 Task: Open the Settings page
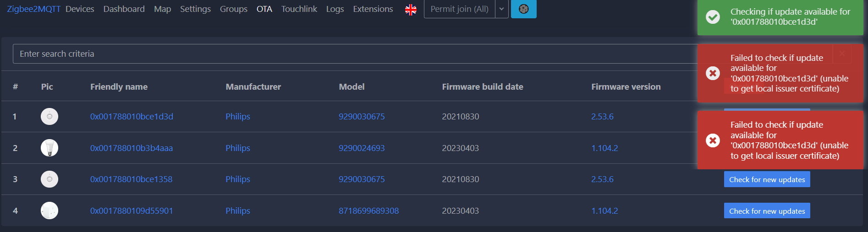(195, 9)
